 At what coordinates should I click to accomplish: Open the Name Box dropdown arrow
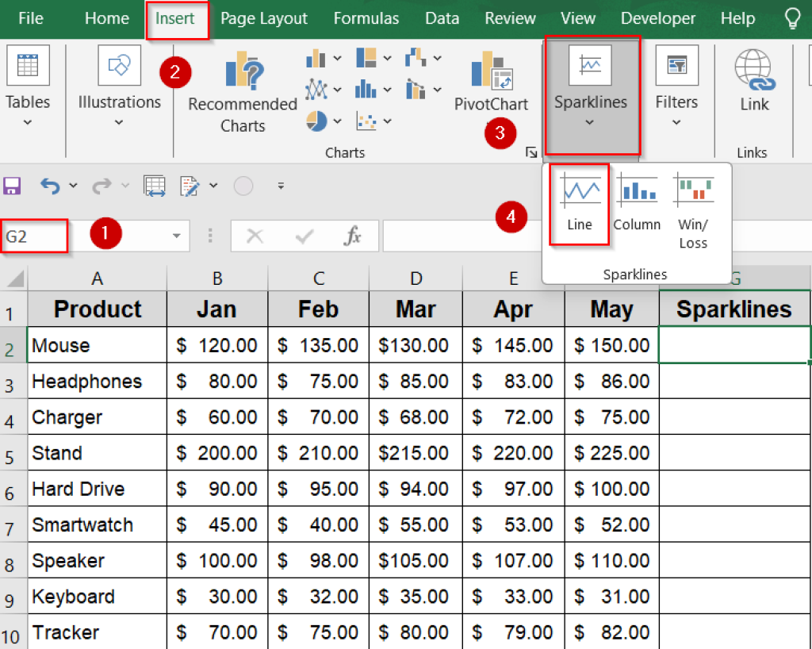(x=176, y=236)
